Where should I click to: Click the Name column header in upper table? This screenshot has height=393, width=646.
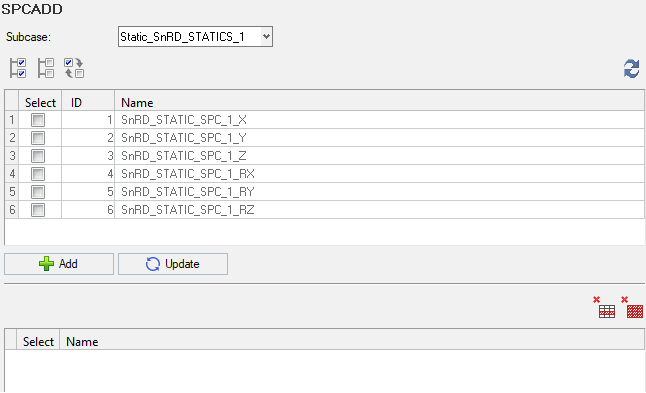379,102
